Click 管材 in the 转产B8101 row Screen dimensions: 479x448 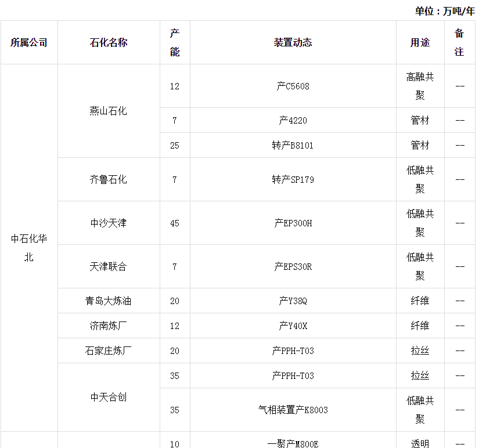click(x=420, y=145)
